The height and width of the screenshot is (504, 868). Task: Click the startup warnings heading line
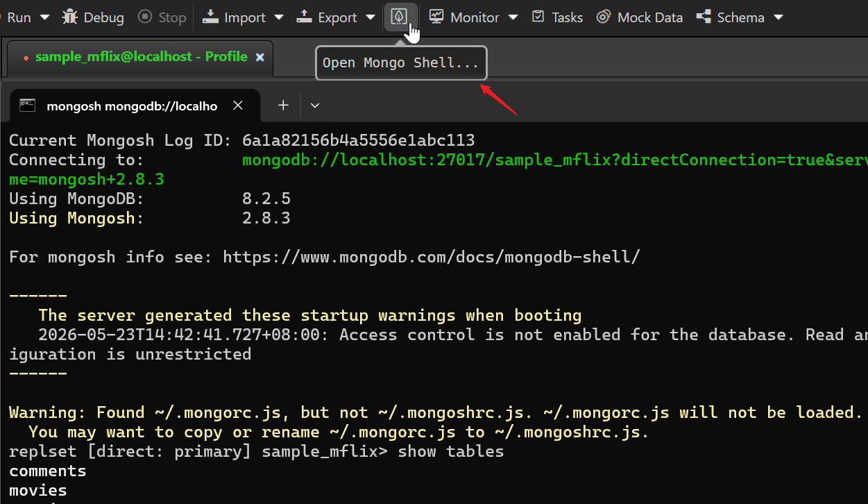click(x=310, y=315)
